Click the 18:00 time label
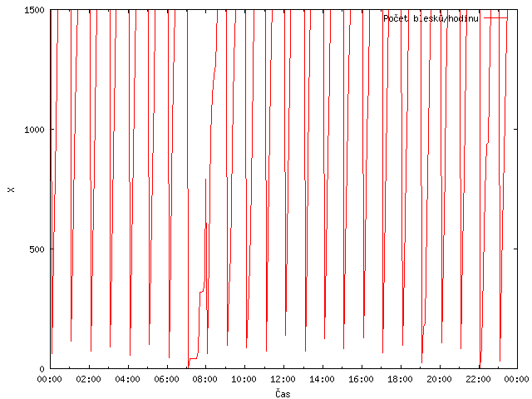The image size is (532, 399). pos(400,379)
